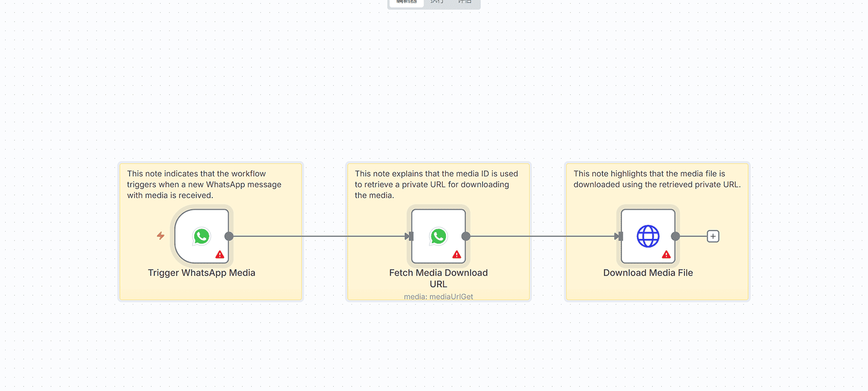Select the Download Media File globe icon
This screenshot has height=391, width=868.
pos(648,236)
